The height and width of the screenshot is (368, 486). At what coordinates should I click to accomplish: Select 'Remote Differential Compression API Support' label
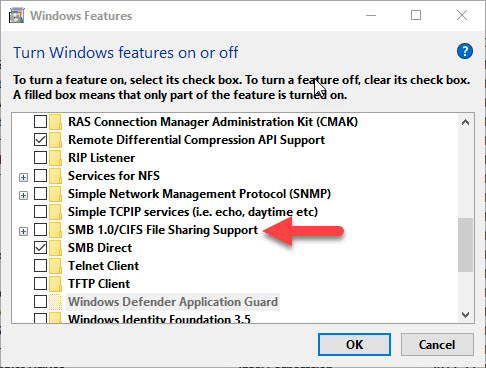point(196,140)
